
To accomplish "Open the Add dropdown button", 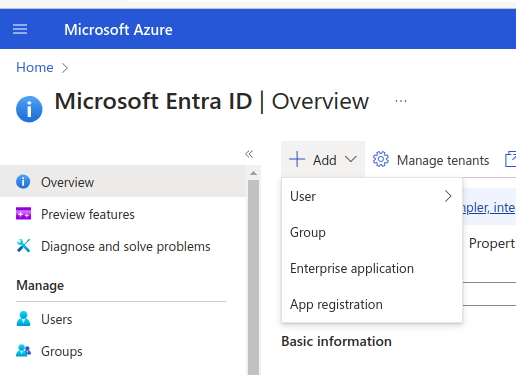I will 323,160.
